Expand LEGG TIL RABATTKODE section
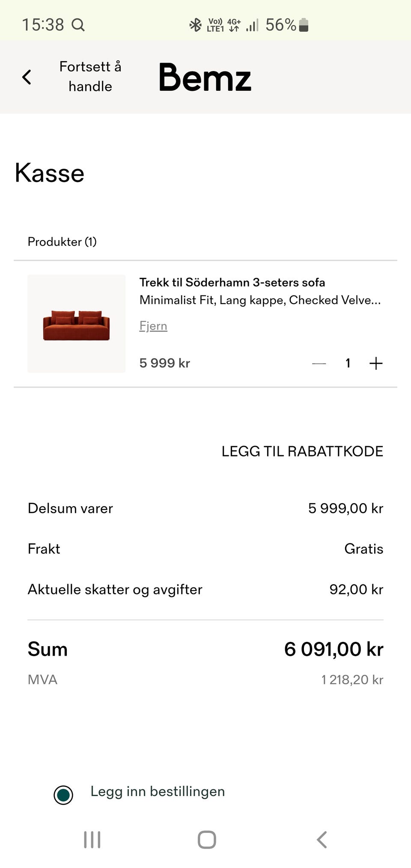The width and height of the screenshot is (411, 868). point(302,451)
